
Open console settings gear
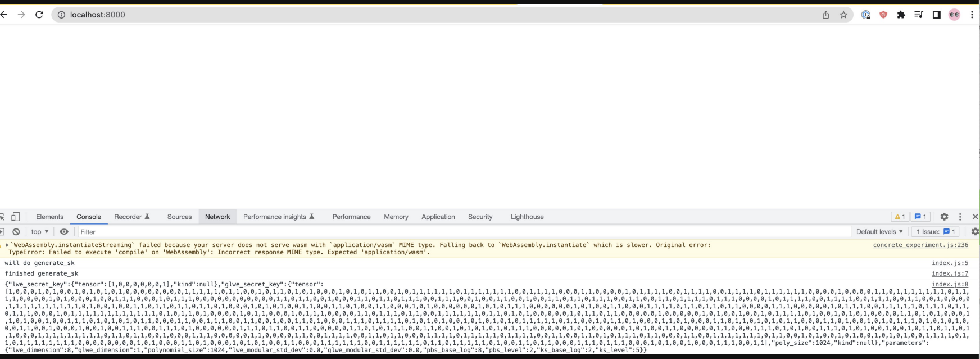coord(975,232)
